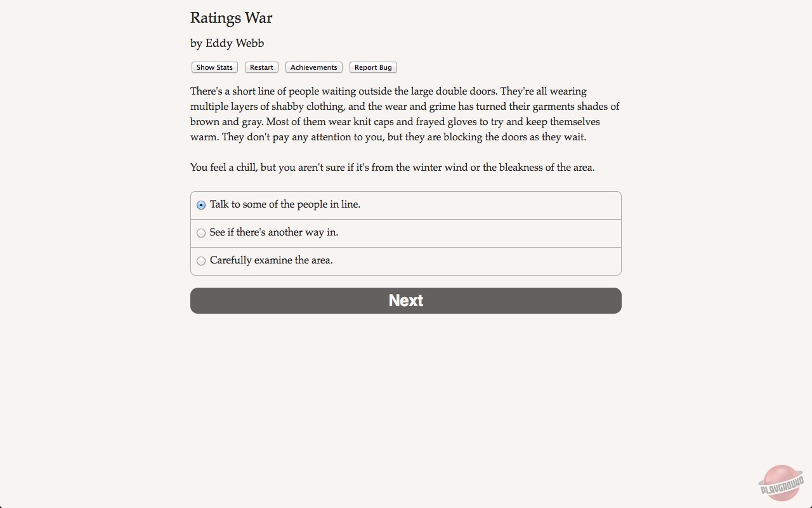Click the 'See if there's another way in.' label text
This screenshot has height=508, width=812.
[x=274, y=232]
